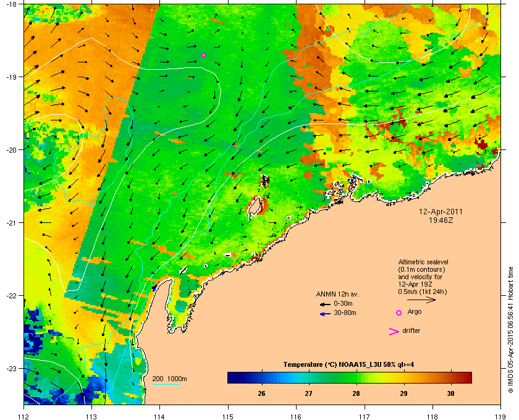The height and width of the screenshot is (420, 519).
Task: Click the 28 degree green on colorbar
Action: tap(356, 377)
